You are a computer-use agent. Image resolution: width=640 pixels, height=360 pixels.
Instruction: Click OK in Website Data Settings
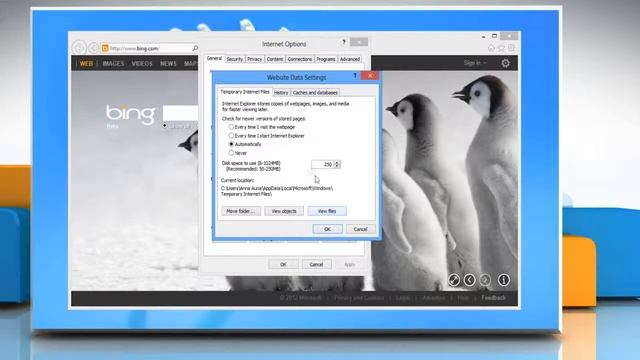(x=327, y=229)
